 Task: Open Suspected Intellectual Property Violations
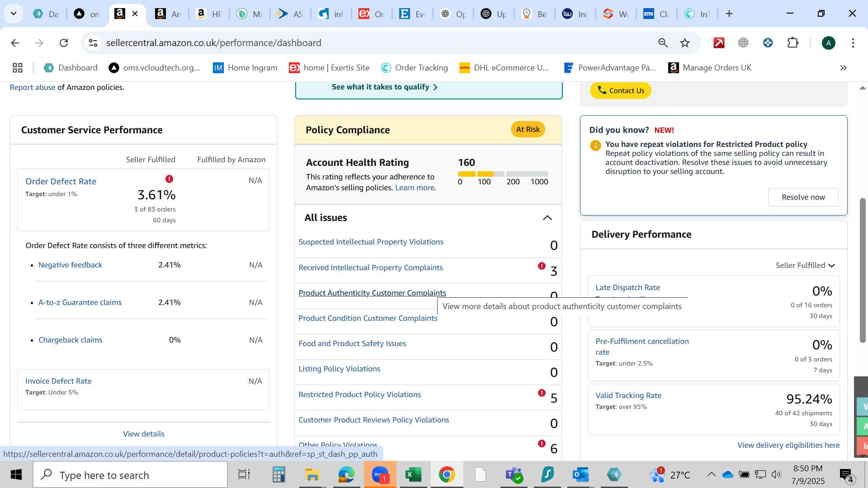pos(371,242)
